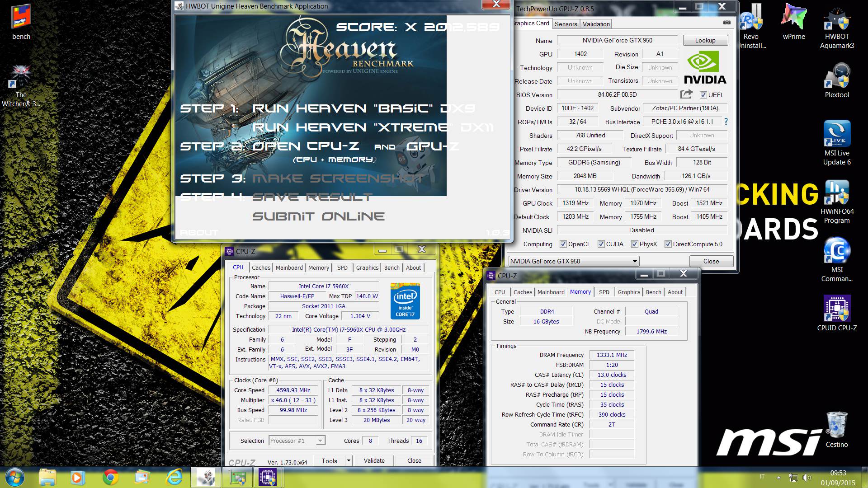
Task: Click Make Screenshot step in the Heaven app
Action: click(338, 178)
